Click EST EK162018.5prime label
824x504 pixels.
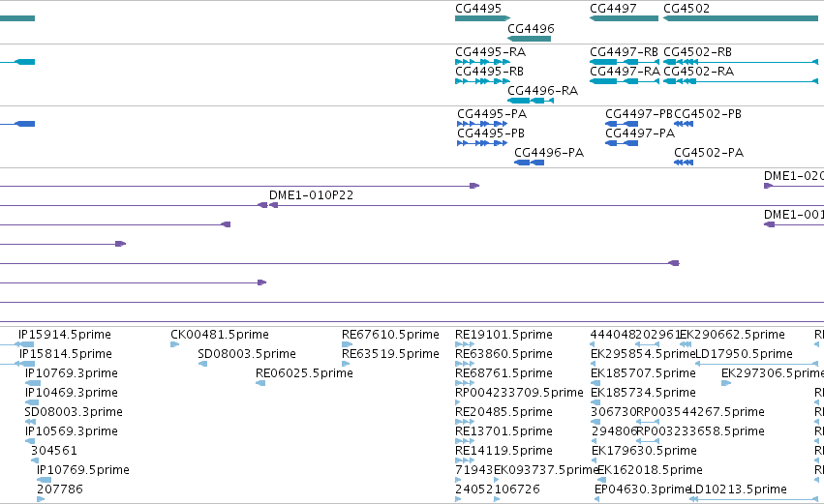coord(650,470)
